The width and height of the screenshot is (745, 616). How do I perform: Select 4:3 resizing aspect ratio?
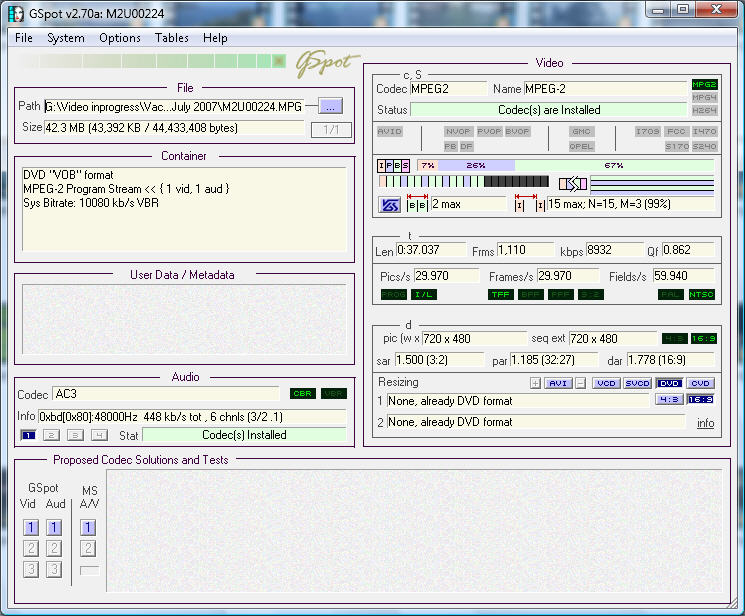coord(669,399)
